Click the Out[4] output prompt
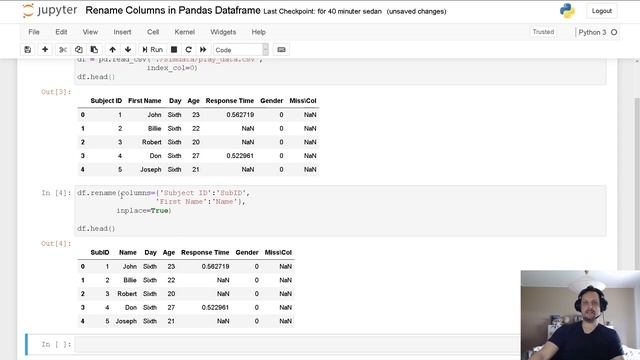The width and height of the screenshot is (640, 360). 56,244
